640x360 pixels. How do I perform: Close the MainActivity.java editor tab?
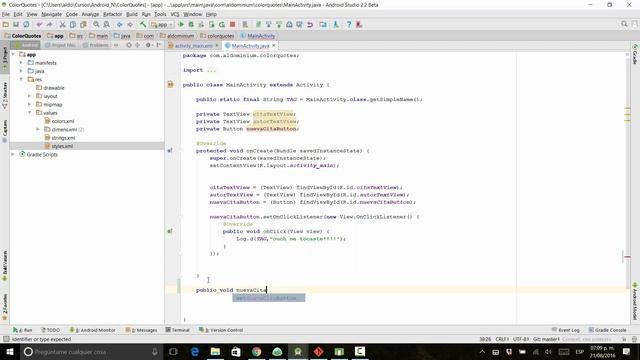coord(273,45)
